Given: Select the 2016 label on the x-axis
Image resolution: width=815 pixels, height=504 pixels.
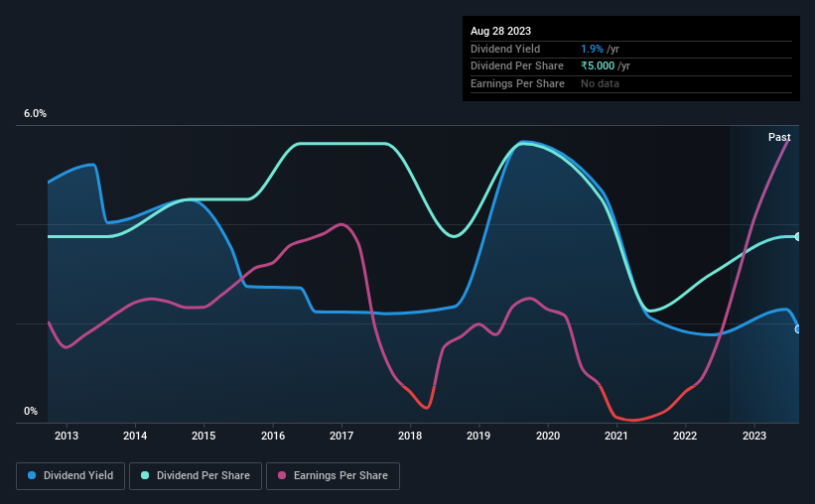Looking at the screenshot, I should click(x=273, y=436).
